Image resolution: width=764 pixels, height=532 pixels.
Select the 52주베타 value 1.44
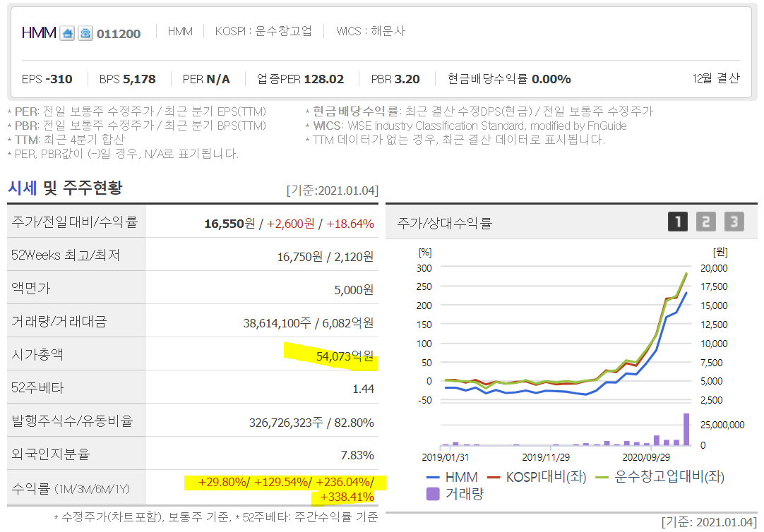[x=363, y=389]
